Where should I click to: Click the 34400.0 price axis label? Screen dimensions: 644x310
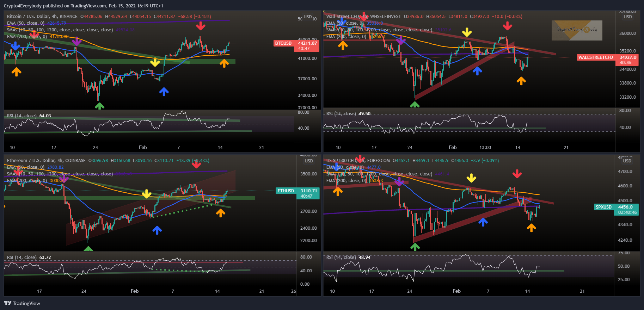628,69
